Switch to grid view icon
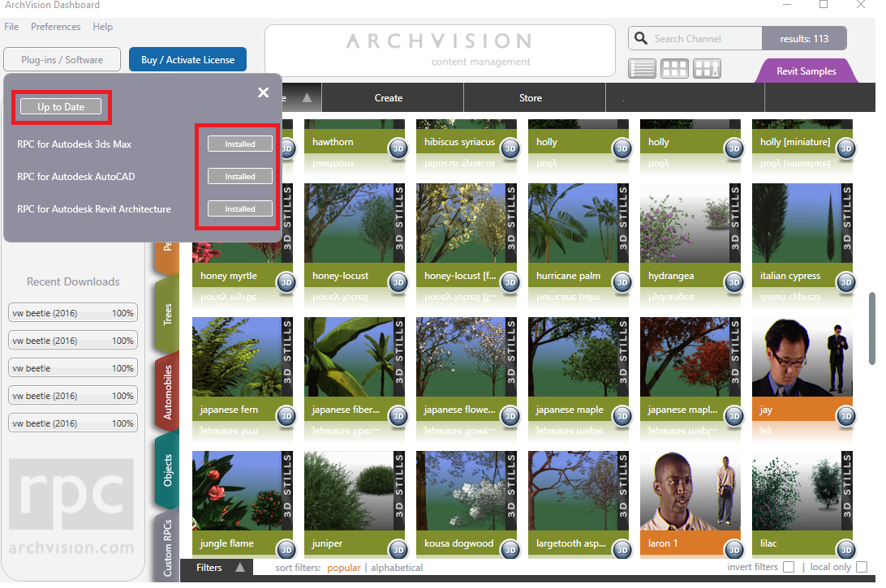 pos(675,69)
